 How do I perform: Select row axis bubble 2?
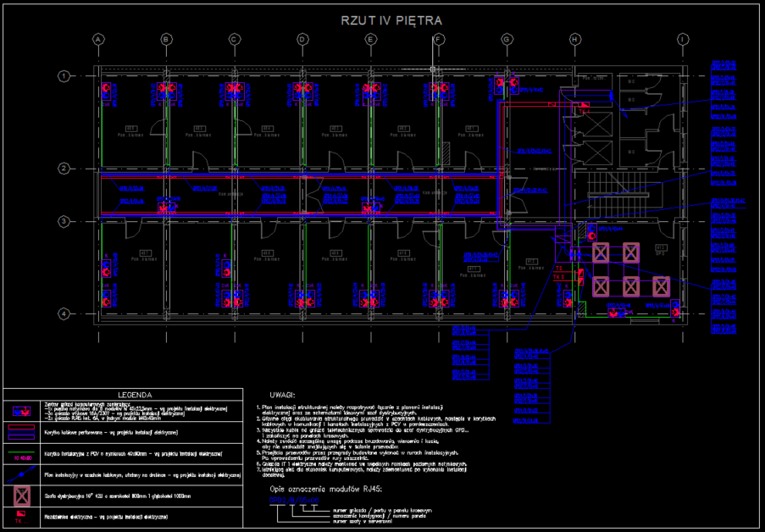pos(64,169)
